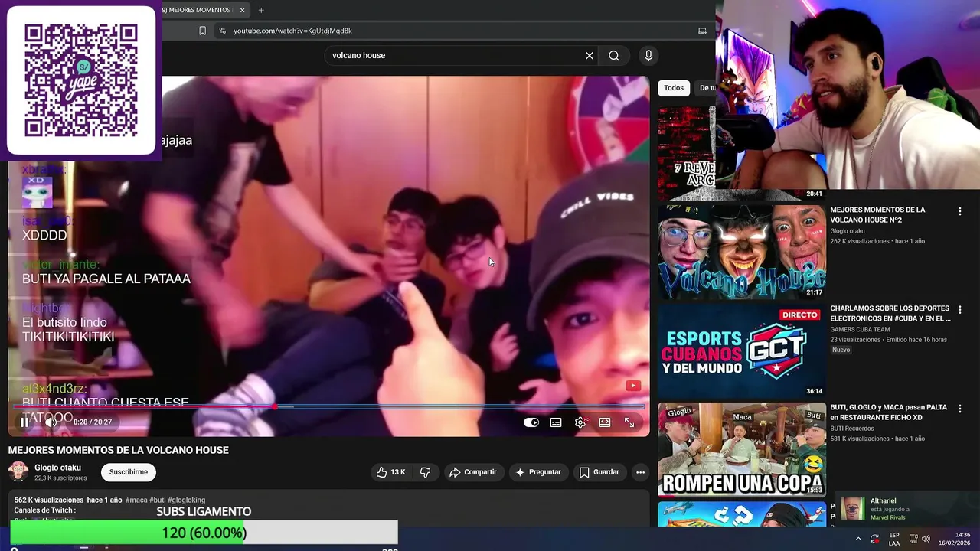This screenshot has width=980, height=551.
Task: Click the #buti hashtag
Action: [158, 500]
